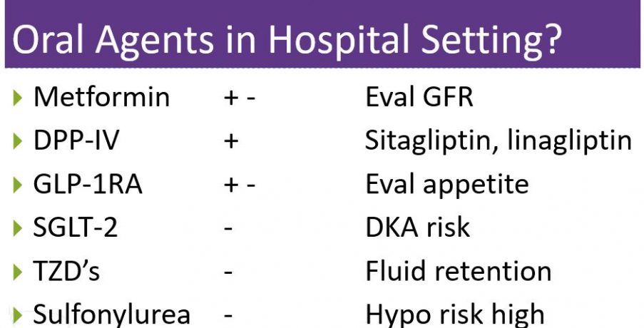Select the word Metformin
The height and width of the screenshot is (328, 644).
[x=102, y=97]
